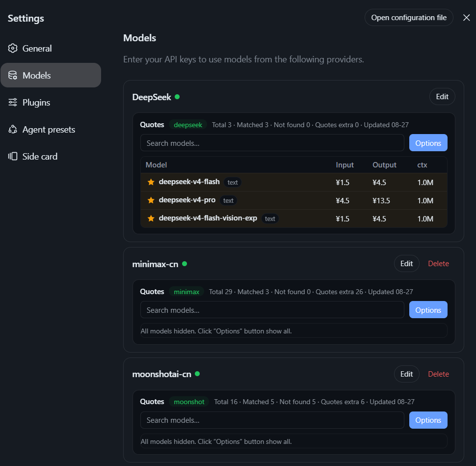Image resolution: width=476 pixels, height=466 pixels.
Task: Click text badge beside deepseek-v4-pro
Action: [x=228, y=200]
